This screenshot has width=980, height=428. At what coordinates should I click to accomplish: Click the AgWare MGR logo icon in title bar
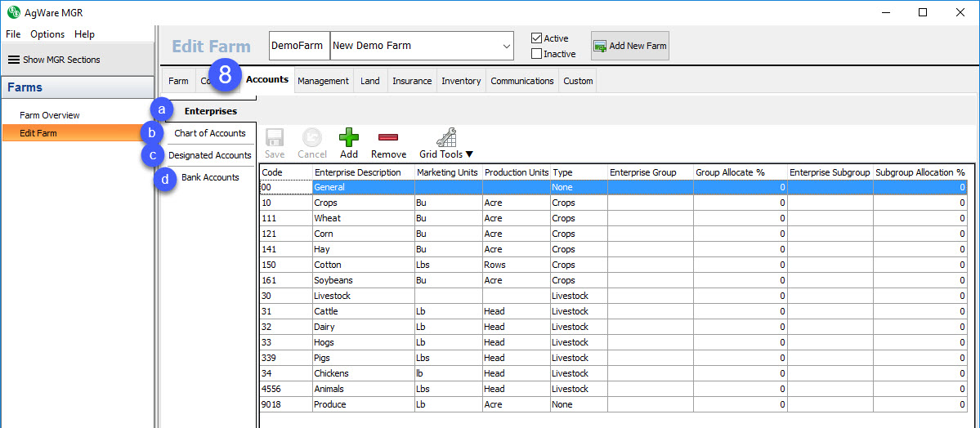[x=13, y=12]
